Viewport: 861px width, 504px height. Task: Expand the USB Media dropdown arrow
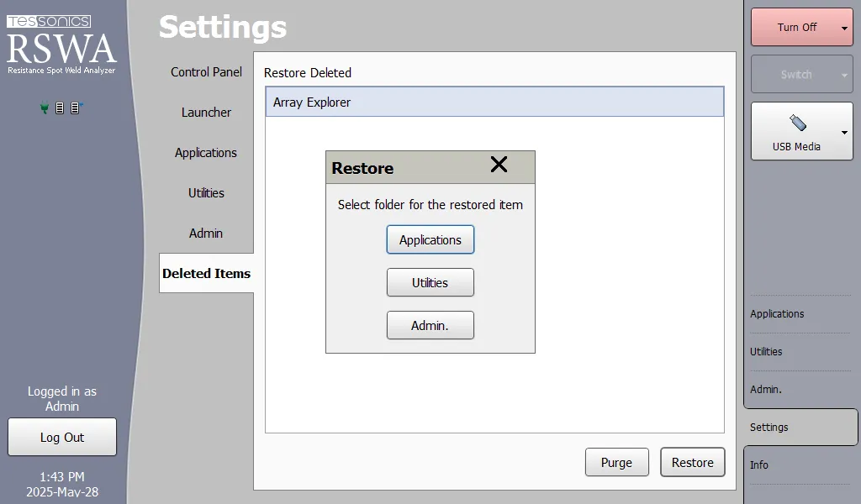click(x=843, y=132)
